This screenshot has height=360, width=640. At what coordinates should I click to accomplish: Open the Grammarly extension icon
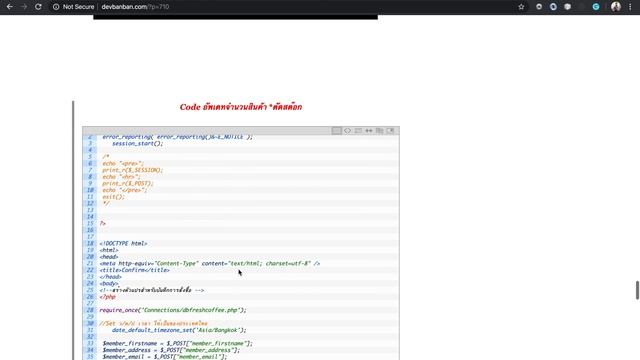[596, 7]
